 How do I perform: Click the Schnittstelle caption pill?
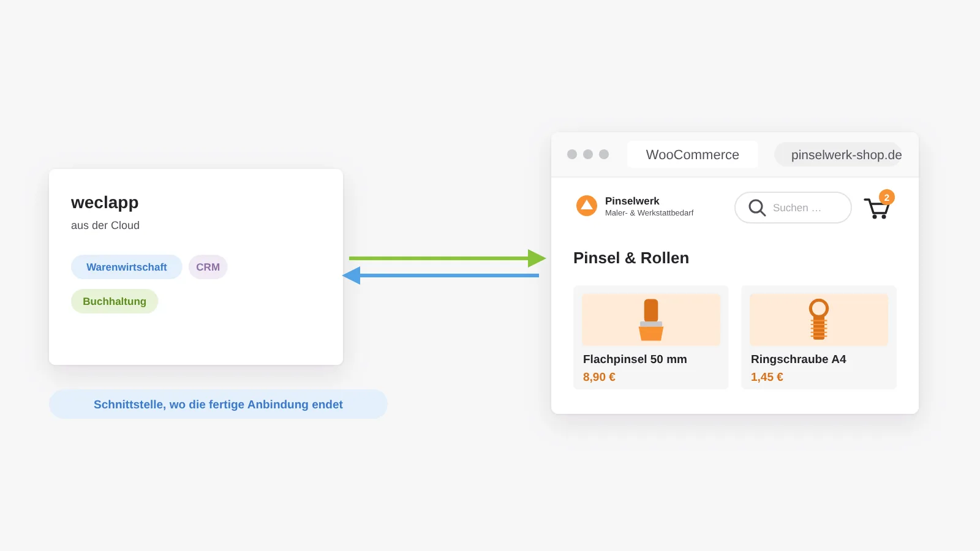coord(218,404)
